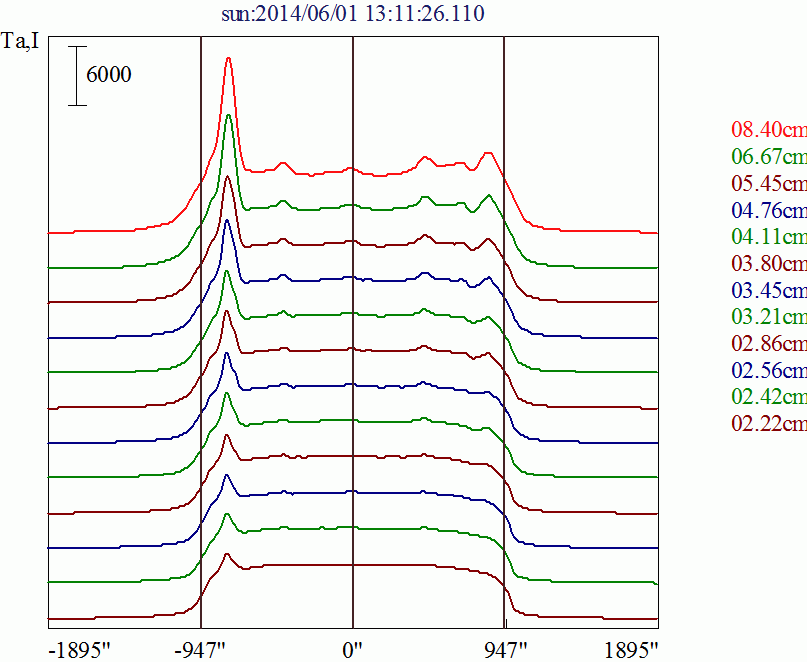This screenshot has height=662, width=807.
Task: Click the sun:2014/06/01 13:11:26.110 title
Action: (353, 13)
